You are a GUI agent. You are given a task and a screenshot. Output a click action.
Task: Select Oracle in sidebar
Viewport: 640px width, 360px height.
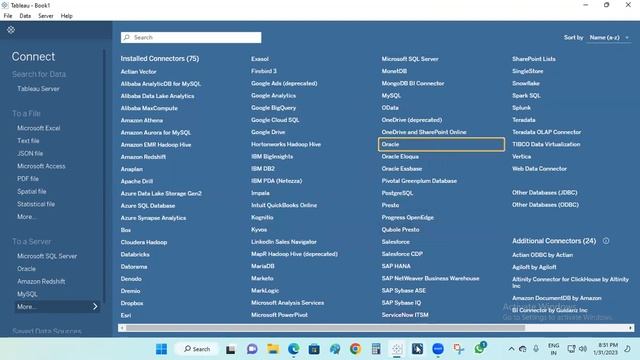26,269
